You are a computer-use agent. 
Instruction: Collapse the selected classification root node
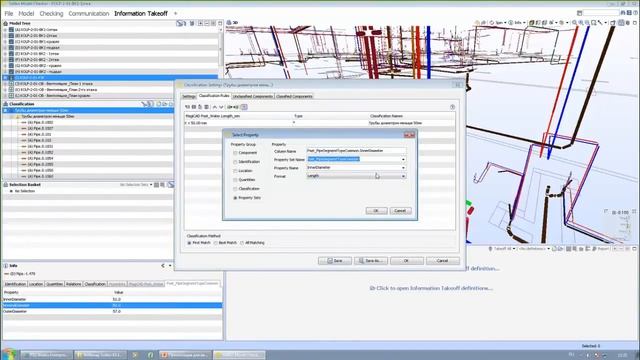click(5, 110)
